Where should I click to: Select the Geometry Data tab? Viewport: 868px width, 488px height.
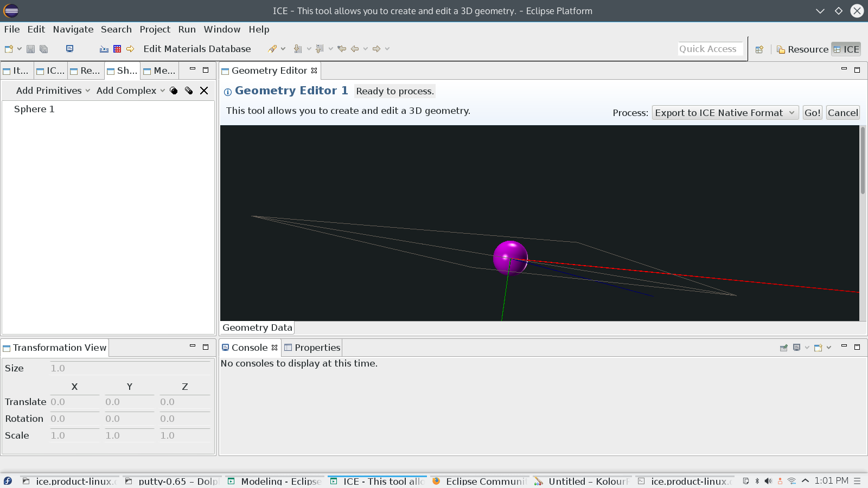[x=257, y=328]
